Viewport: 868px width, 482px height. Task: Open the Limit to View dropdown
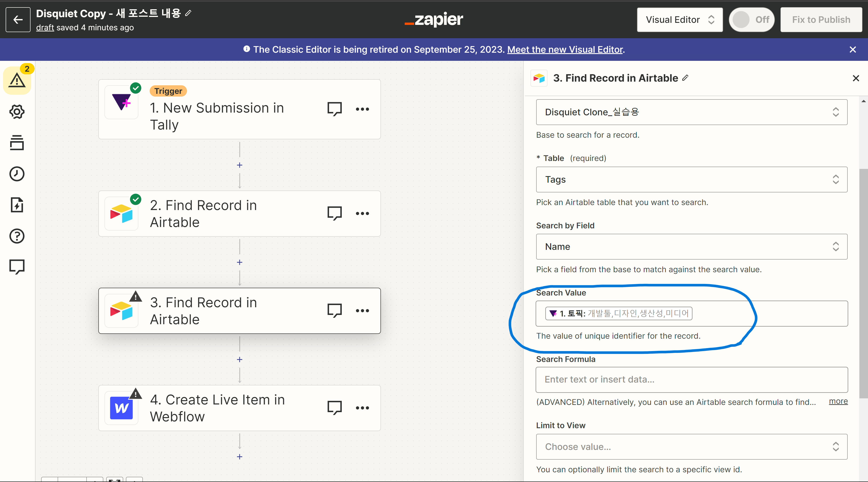pyautogui.click(x=691, y=447)
